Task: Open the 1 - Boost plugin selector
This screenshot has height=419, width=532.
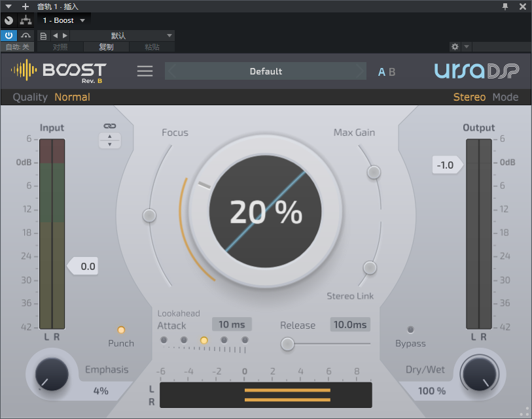Action: click(63, 20)
